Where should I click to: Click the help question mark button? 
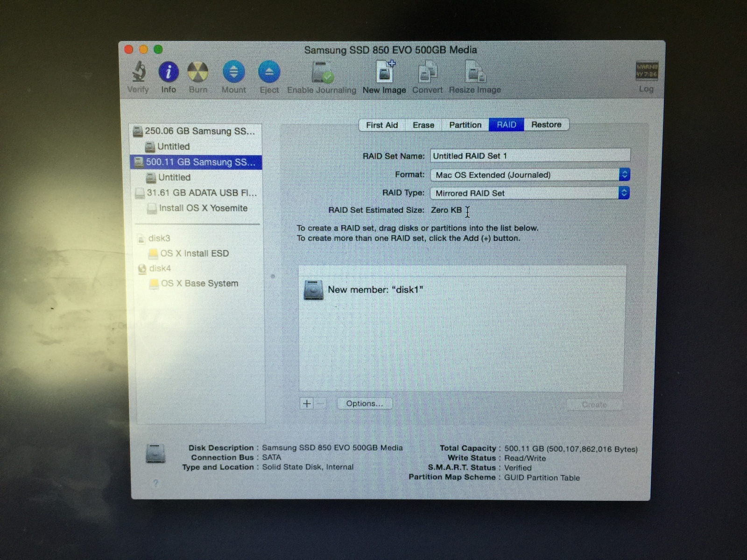tap(155, 483)
